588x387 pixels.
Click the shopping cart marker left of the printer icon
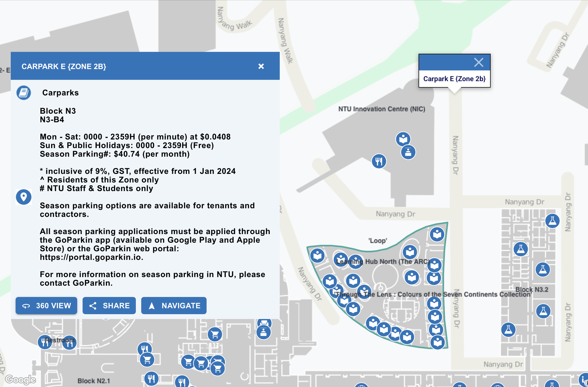[x=215, y=334]
